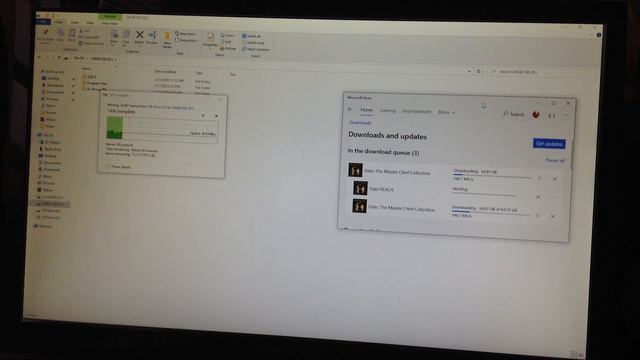Refresh the Explorer address bar location
This screenshot has height=360, width=640.
[478, 71]
